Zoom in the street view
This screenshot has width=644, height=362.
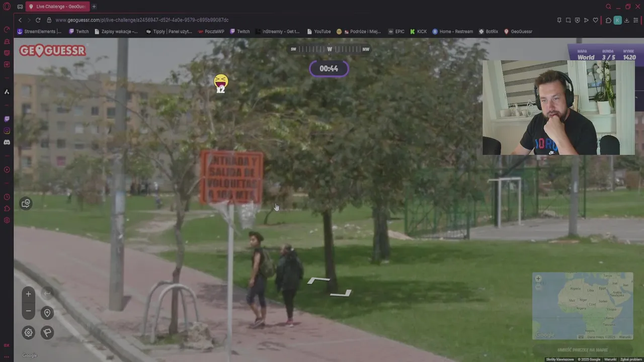pyautogui.click(x=28, y=294)
